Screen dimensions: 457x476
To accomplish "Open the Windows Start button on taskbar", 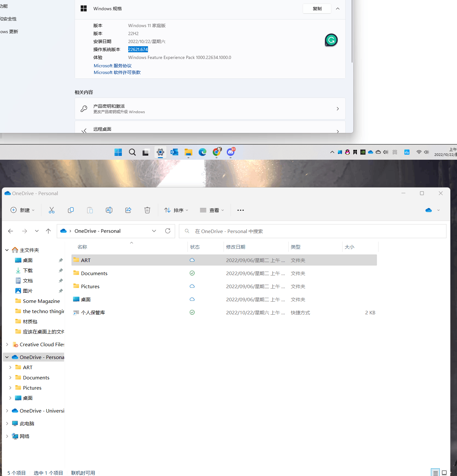I will (118, 152).
